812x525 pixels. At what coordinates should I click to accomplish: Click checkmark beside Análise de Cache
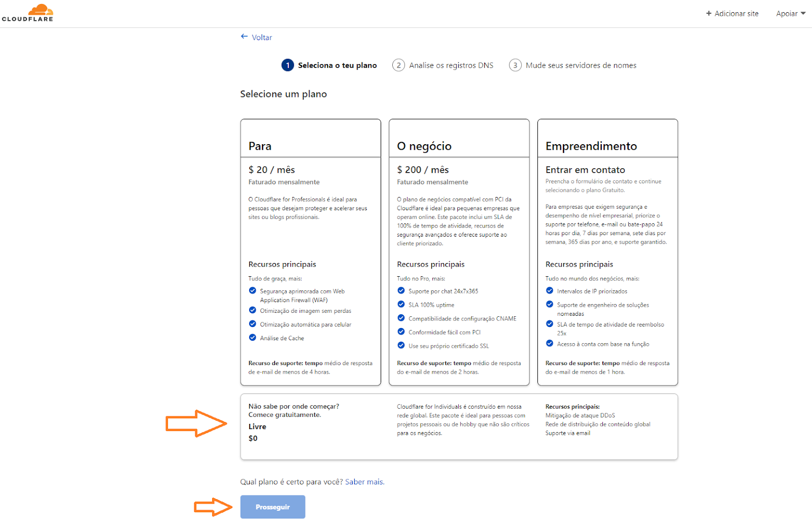[x=252, y=337]
